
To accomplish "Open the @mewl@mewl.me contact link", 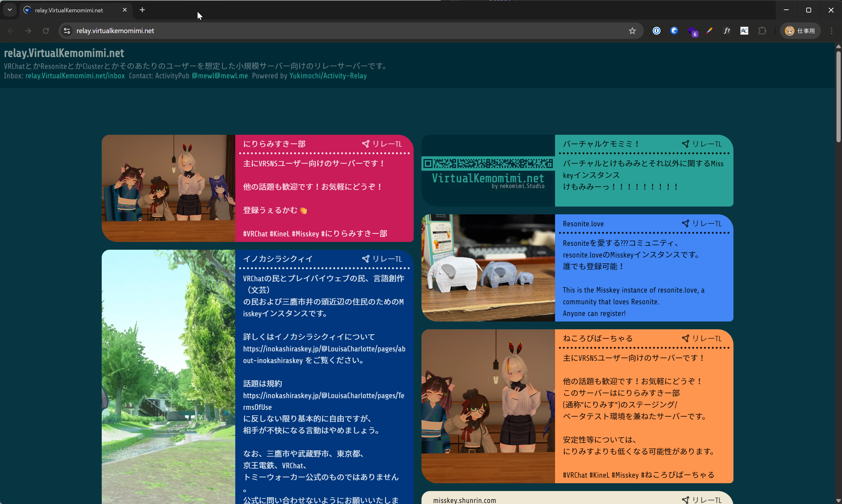I will point(220,76).
